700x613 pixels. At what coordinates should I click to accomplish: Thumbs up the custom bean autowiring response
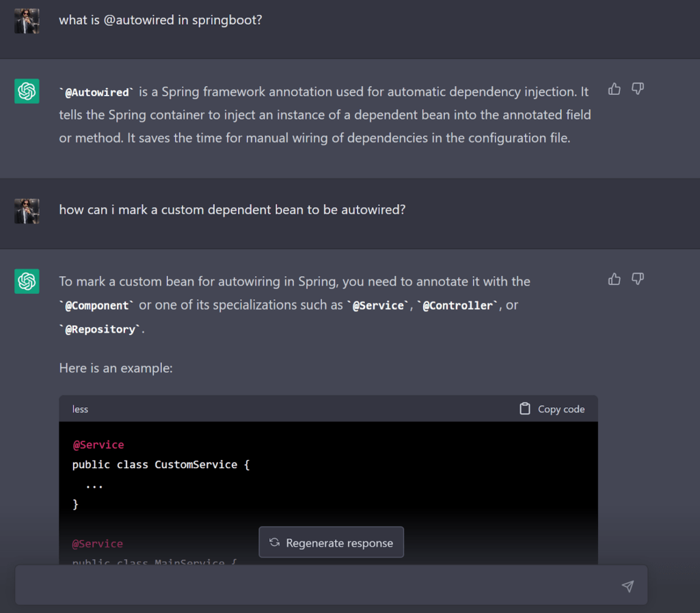point(615,280)
